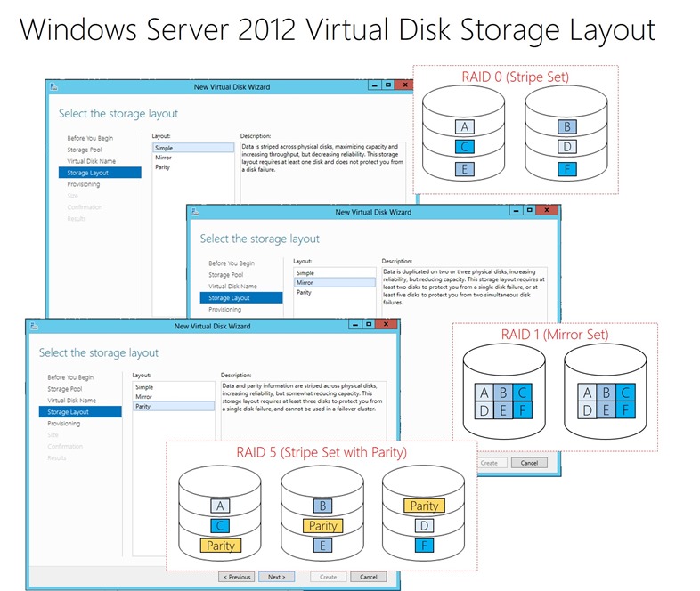Image resolution: width=700 pixels, height=591 pixels.
Task: Click Next button in bottom wizard
Action: [277, 577]
